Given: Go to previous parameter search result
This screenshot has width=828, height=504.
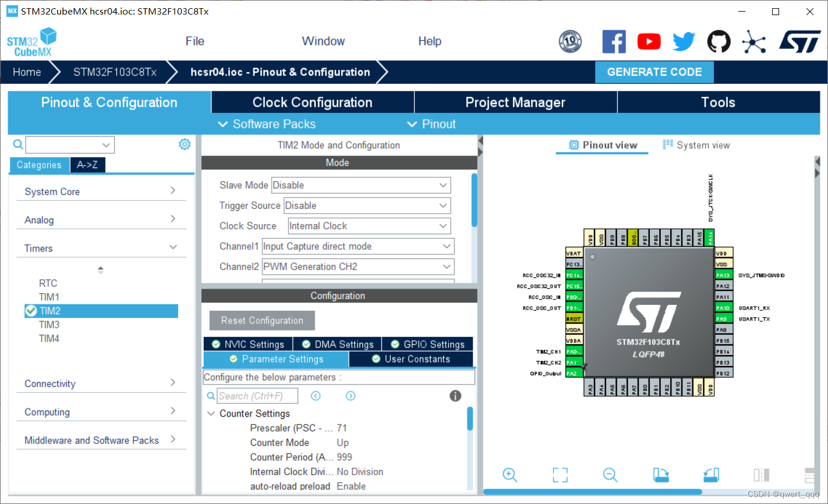Looking at the screenshot, I should pyautogui.click(x=316, y=396).
